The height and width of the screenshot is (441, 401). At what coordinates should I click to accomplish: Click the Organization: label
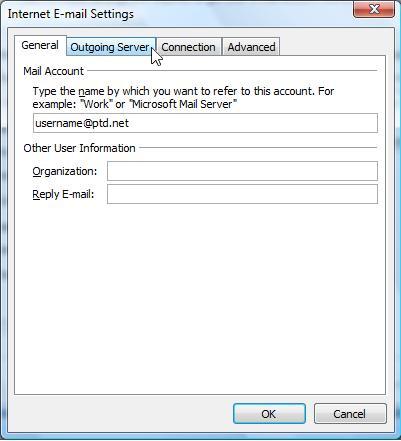[65, 171]
